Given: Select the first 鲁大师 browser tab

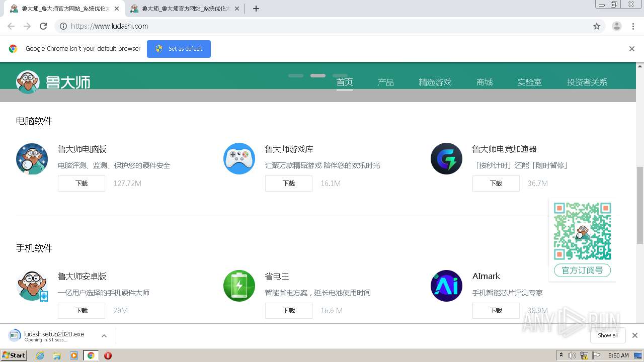Looking at the screenshot, I should (65, 9).
